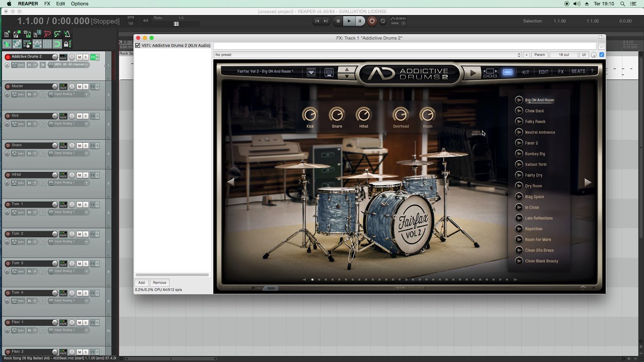
Task: Toggle the auto-crossfade toolbar icon
Action: click(7, 44)
